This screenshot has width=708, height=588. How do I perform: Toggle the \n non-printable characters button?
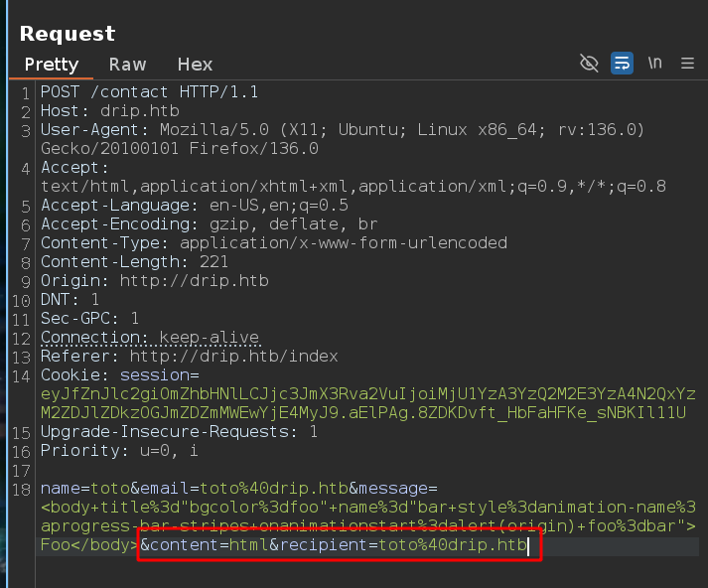[x=654, y=64]
